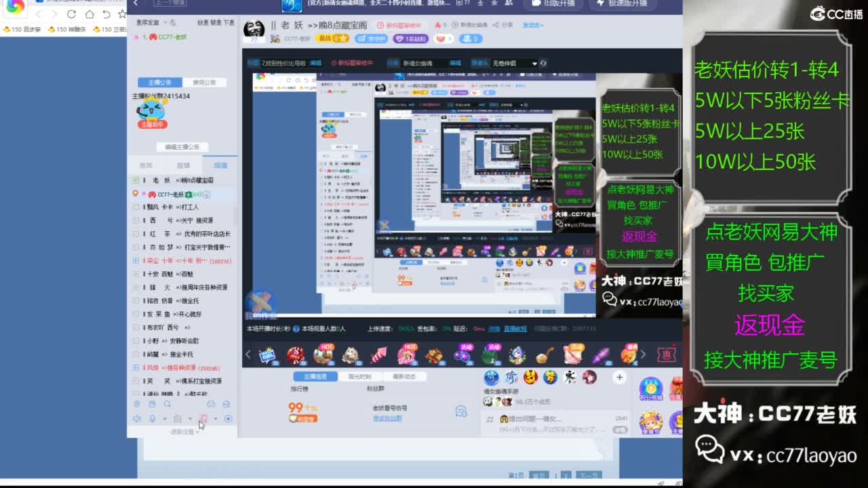Viewport: 868px width, 488px height.
Task: Click the 倩女幽魂手游 game circle avatar
Action: [490, 378]
